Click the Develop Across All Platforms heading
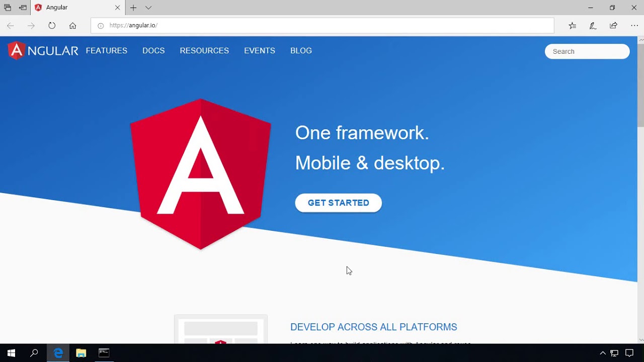This screenshot has height=362, width=644. 374,327
